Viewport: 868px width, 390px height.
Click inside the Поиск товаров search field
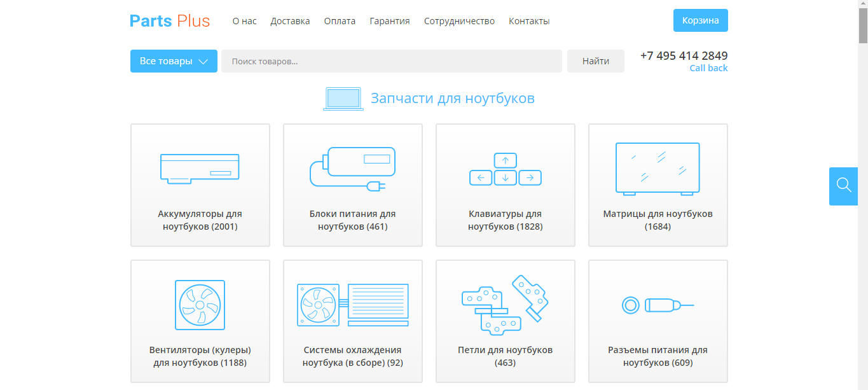pos(390,60)
